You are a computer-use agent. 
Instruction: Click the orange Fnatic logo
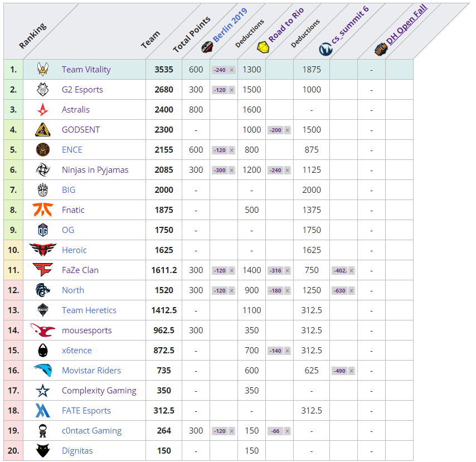pyautogui.click(x=43, y=210)
